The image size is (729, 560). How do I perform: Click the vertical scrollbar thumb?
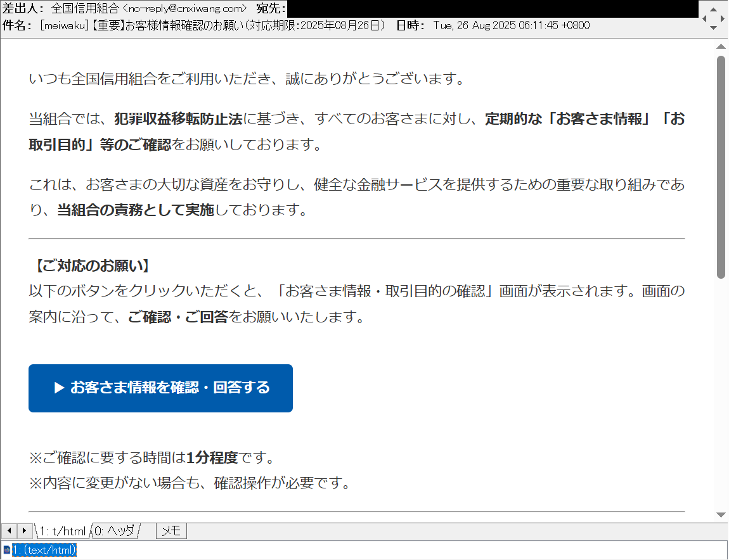(x=721, y=167)
